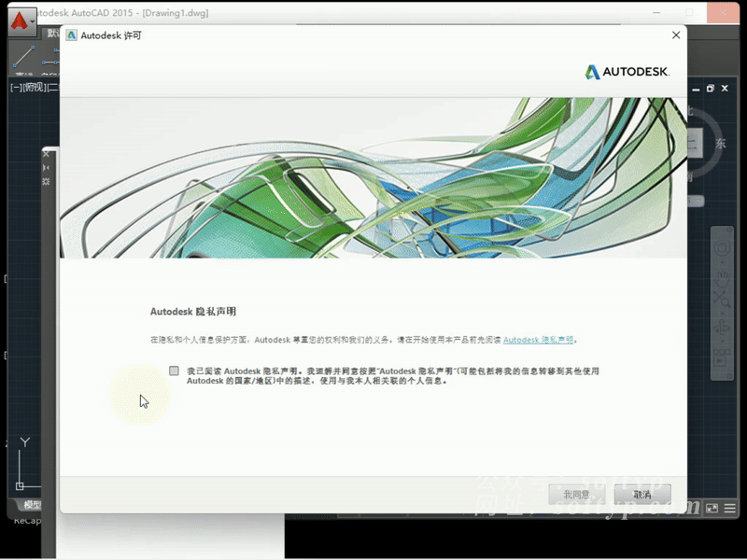Image resolution: width=747 pixels, height=560 pixels.
Task: Close the Drawing1 viewport window
Action: [x=725, y=89]
